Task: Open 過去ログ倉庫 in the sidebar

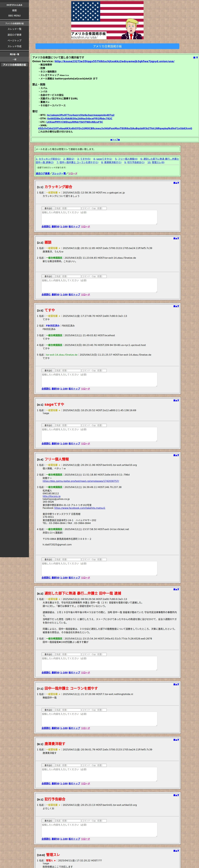Action: [14, 35]
